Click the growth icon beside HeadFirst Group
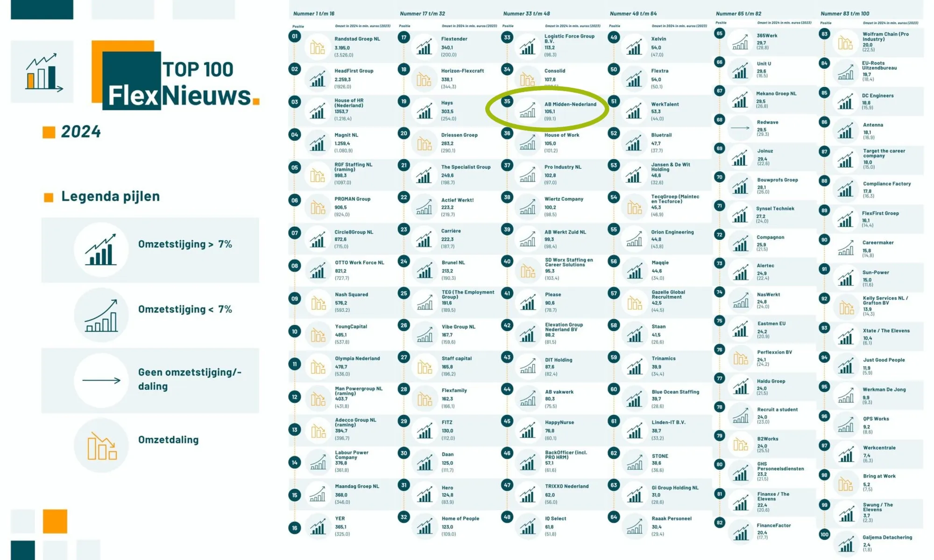Image resolution: width=934 pixels, height=560 pixels. [x=318, y=79]
